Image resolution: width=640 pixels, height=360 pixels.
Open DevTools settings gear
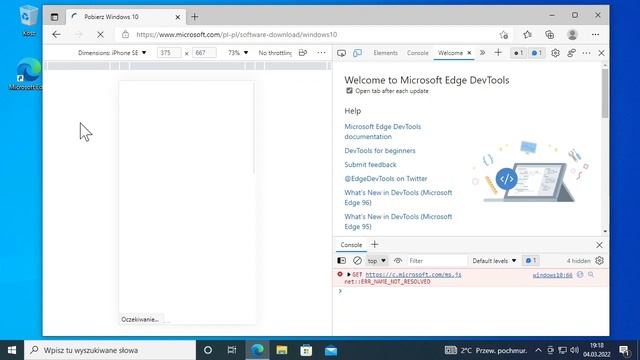[x=555, y=53]
